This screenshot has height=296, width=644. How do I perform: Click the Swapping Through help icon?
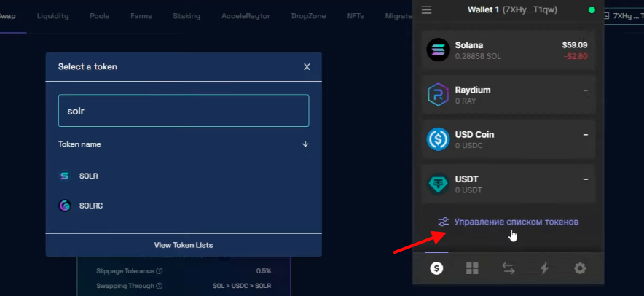(x=160, y=286)
